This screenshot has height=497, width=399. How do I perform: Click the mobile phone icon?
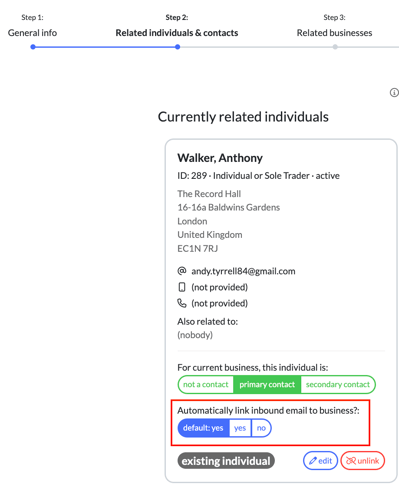(x=182, y=287)
